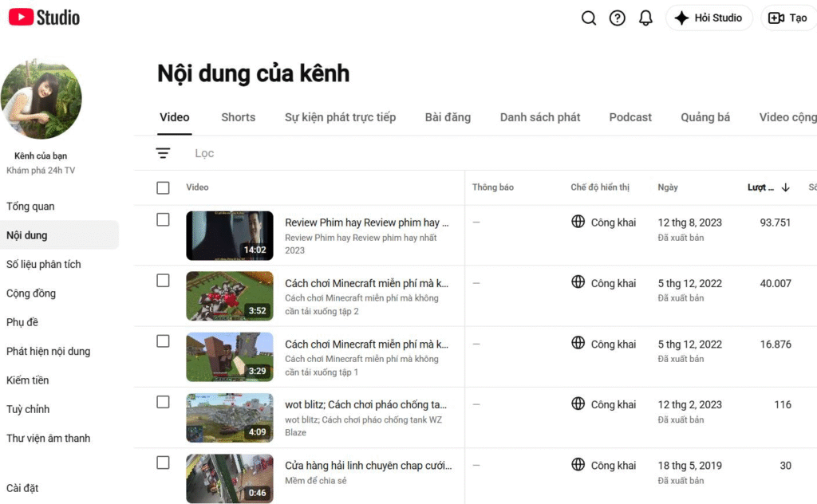Select checkbox for wot blitz video
The height and width of the screenshot is (504, 817).
coord(163,402)
